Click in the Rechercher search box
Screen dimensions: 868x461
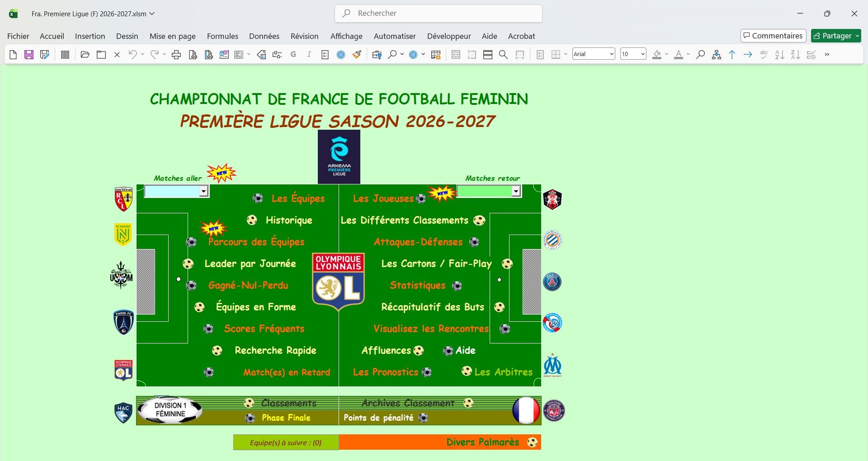tap(439, 14)
